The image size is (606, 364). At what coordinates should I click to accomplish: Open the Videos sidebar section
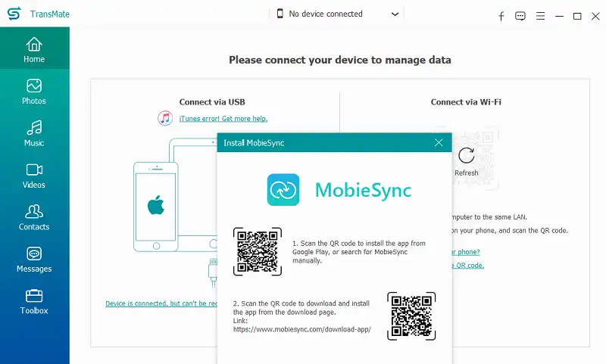(34, 175)
